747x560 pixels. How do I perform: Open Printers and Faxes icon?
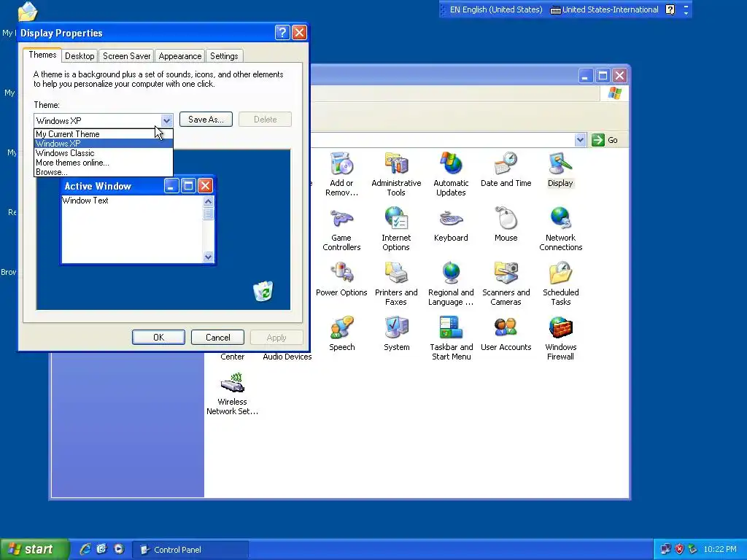[396, 284]
